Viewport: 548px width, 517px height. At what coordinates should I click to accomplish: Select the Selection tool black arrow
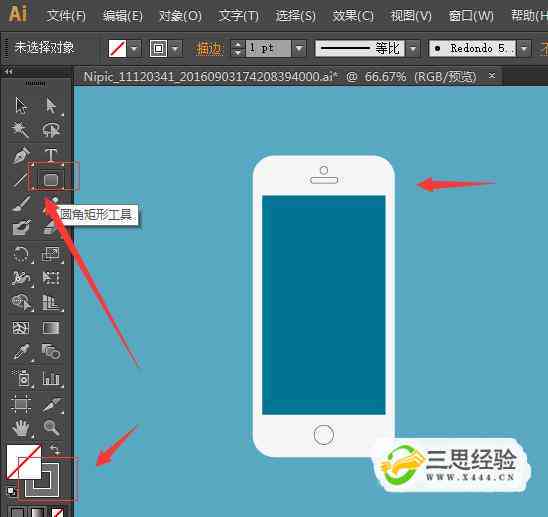tap(21, 106)
